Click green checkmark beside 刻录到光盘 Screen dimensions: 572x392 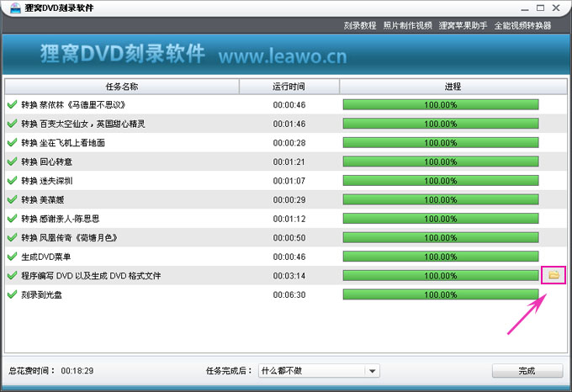coord(12,294)
